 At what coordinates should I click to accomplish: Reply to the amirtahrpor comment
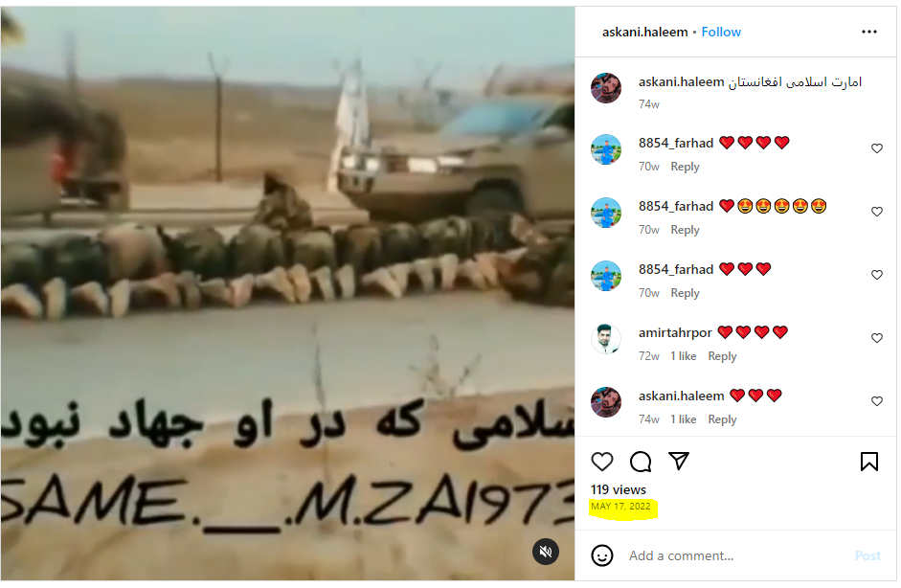(x=722, y=356)
